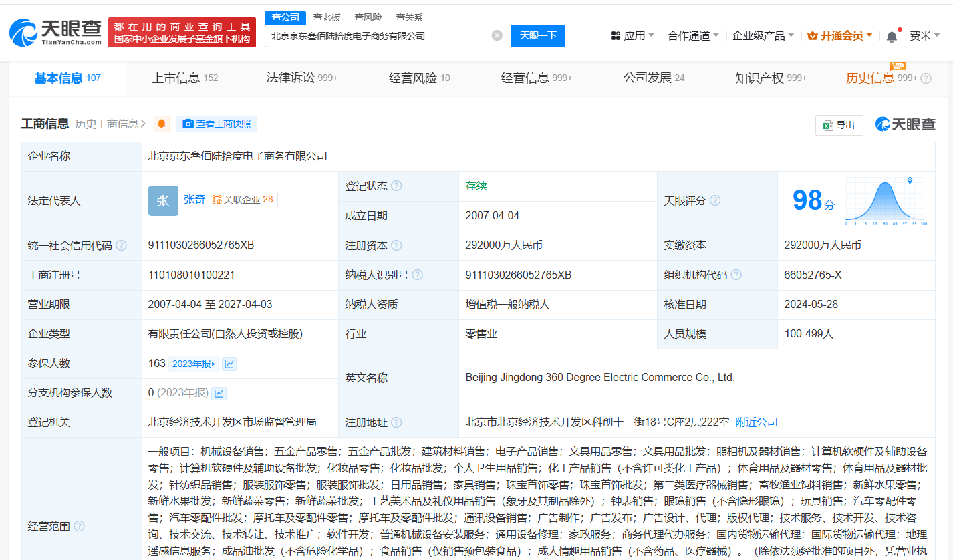Image resolution: width=953 pixels, height=560 pixels.
Task: Click the 导出 export button
Action: [x=839, y=125]
